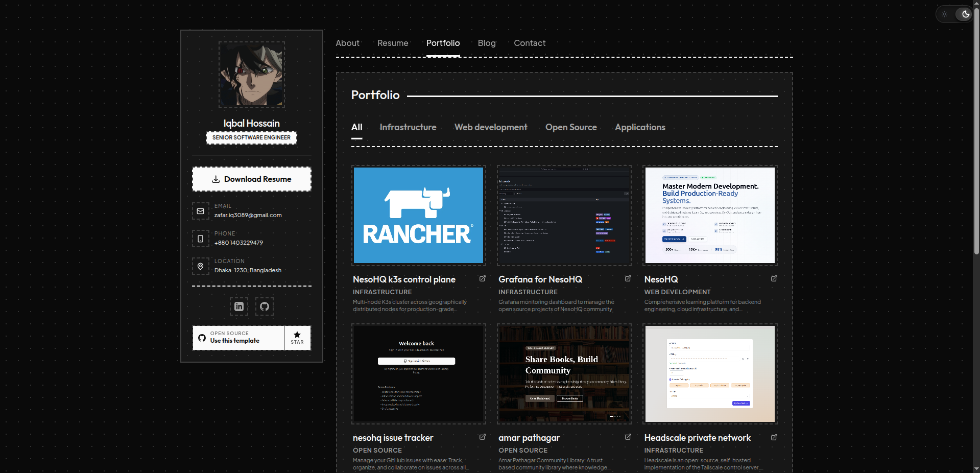Click the location pin icon

pyautogui.click(x=200, y=266)
